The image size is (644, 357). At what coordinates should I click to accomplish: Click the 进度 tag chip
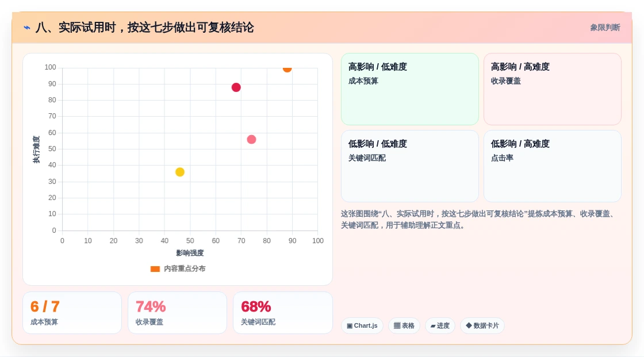pyautogui.click(x=440, y=326)
